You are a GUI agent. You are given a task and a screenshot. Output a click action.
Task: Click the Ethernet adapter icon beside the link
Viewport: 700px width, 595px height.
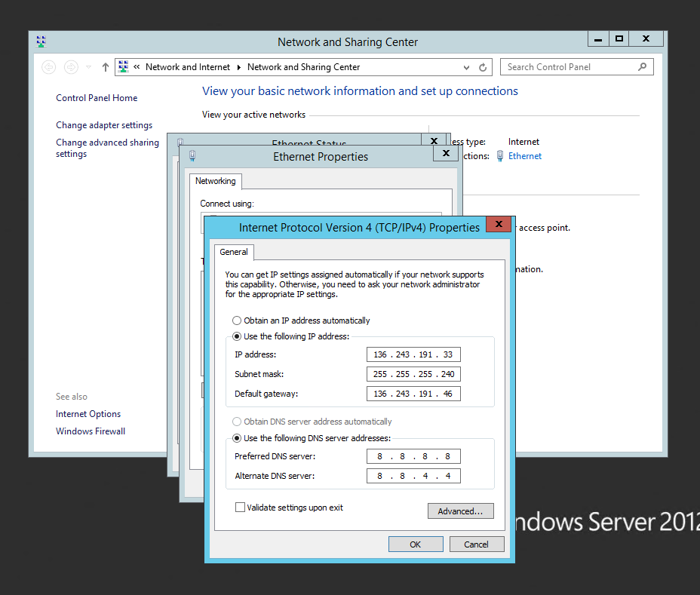tap(500, 156)
